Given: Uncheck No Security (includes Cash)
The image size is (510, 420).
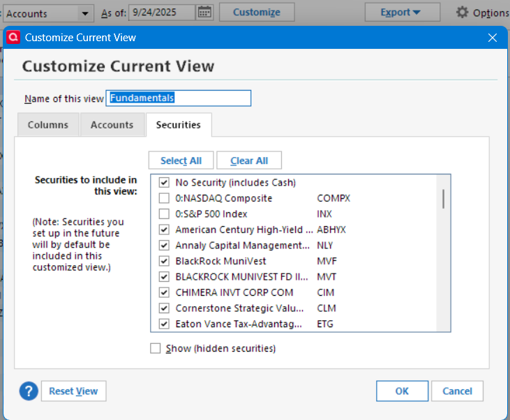Looking at the screenshot, I should (164, 183).
